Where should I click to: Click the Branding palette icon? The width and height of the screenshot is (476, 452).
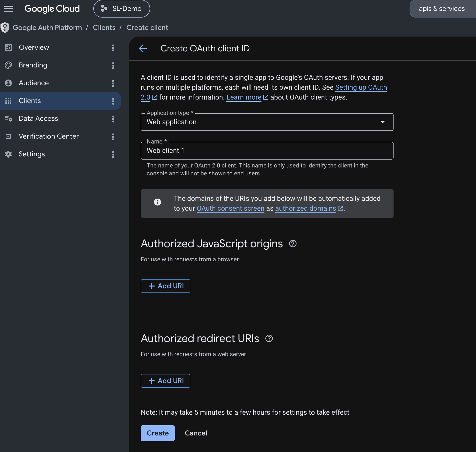(x=8, y=65)
